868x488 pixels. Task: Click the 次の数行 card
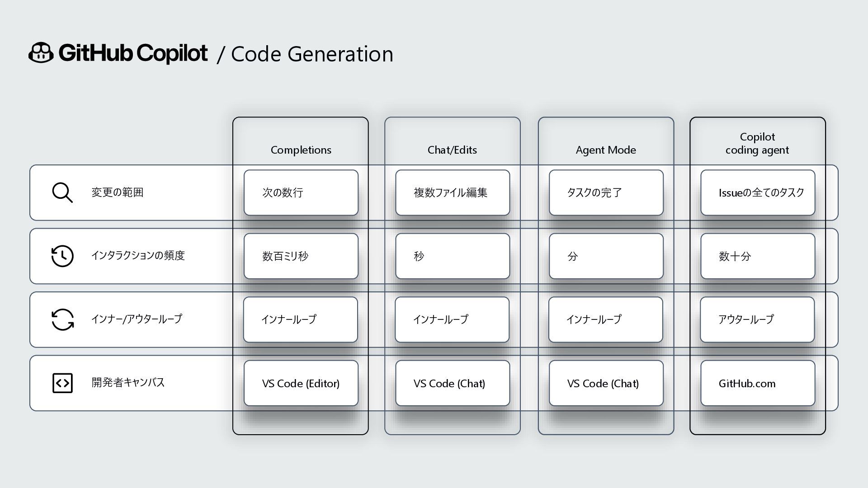click(x=301, y=192)
